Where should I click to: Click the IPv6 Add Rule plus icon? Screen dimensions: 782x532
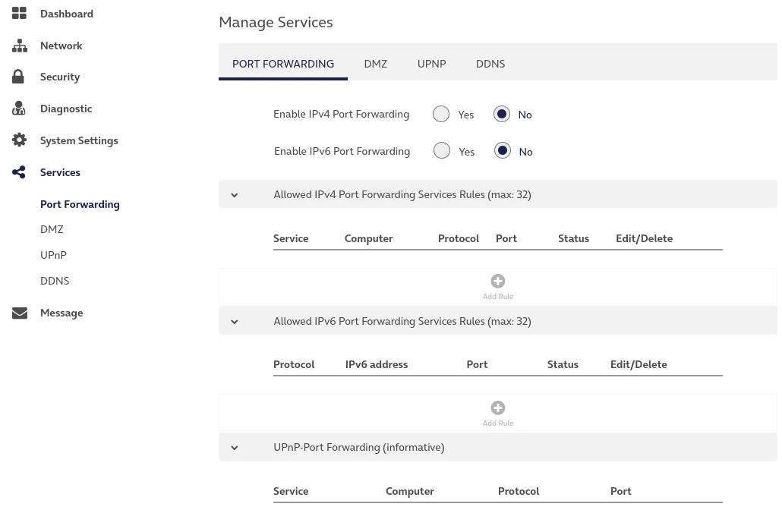[498, 408]
